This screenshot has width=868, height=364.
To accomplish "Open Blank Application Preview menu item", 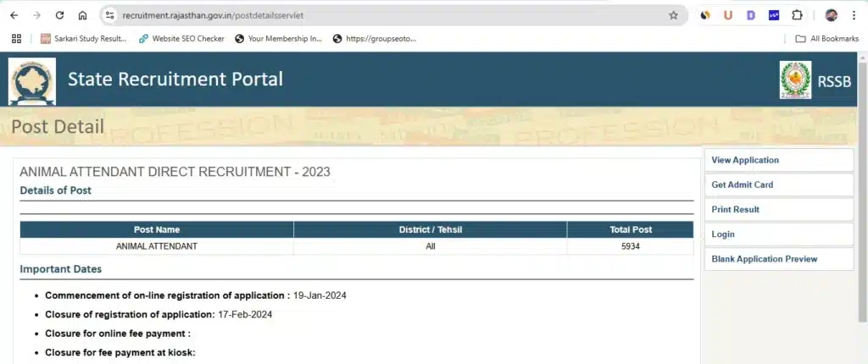I will click(779, 259).
